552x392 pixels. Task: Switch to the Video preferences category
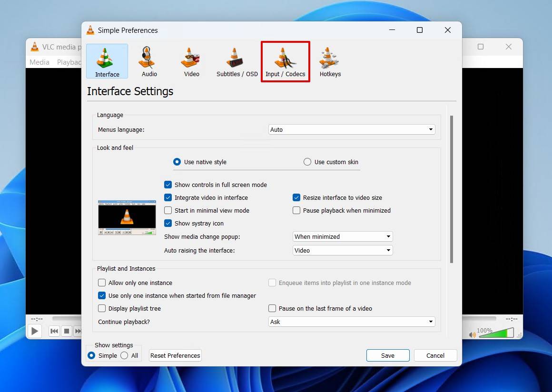coord(191,61)
